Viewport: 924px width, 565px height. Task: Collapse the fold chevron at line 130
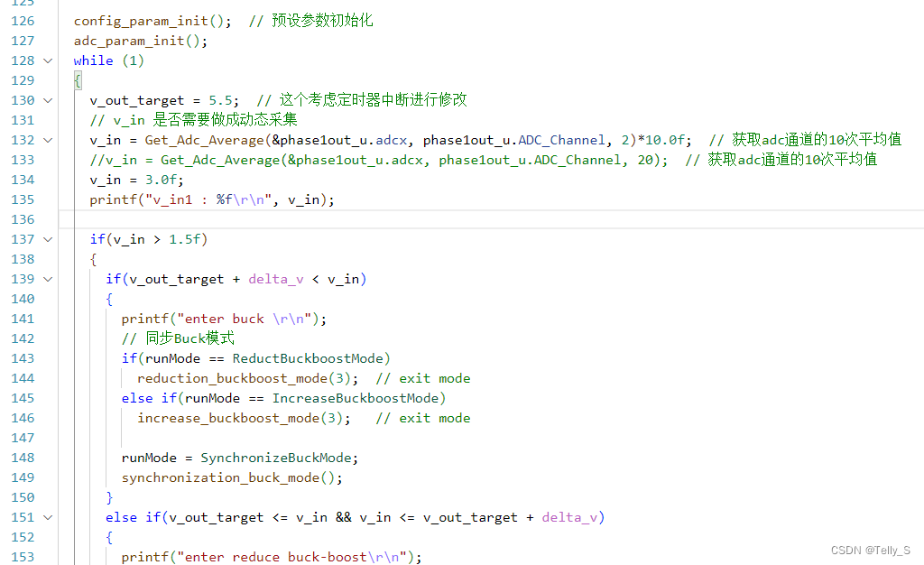[49, 101]
